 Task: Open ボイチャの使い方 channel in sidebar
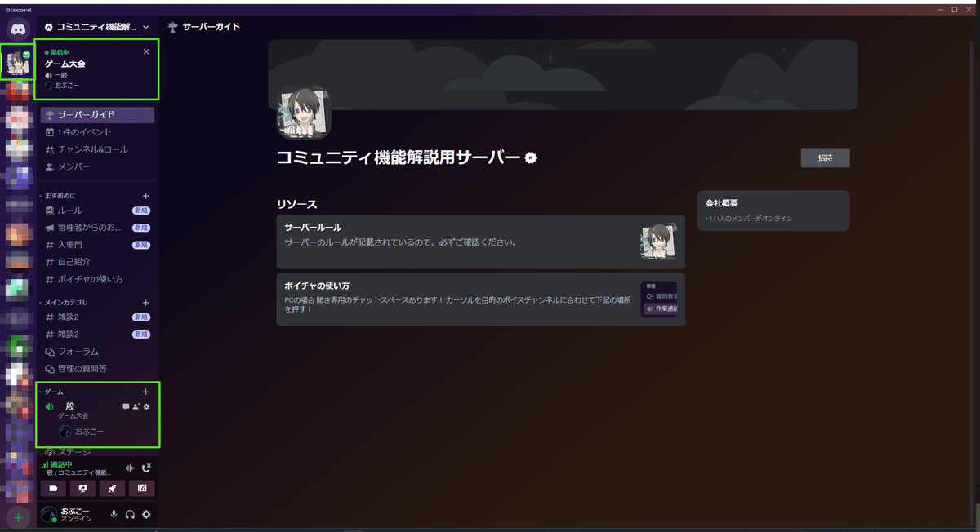point(97,279)
